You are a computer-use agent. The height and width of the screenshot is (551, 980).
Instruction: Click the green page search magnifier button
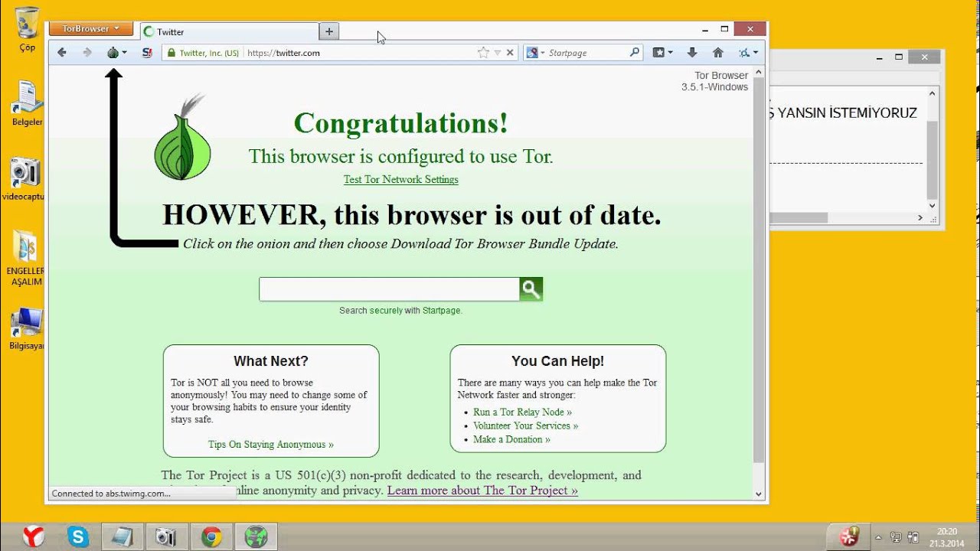pyautogui.click(x=531, y=289)
